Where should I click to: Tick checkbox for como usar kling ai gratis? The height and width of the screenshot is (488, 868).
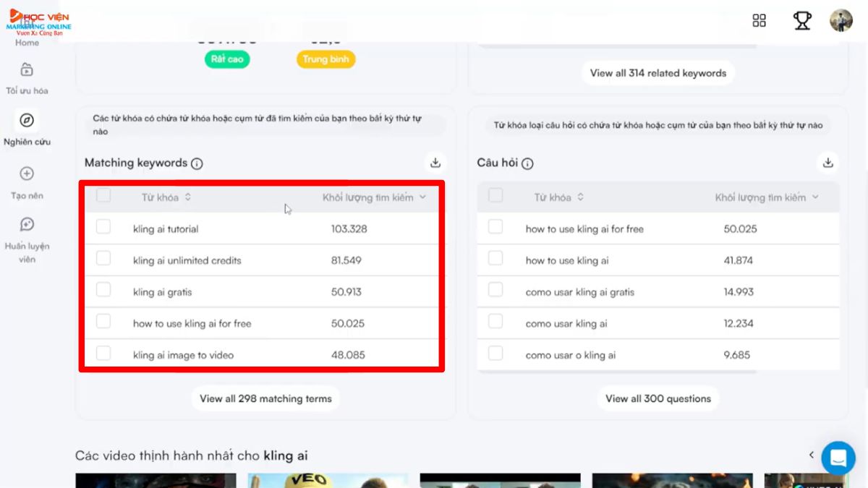pos(495,290)
